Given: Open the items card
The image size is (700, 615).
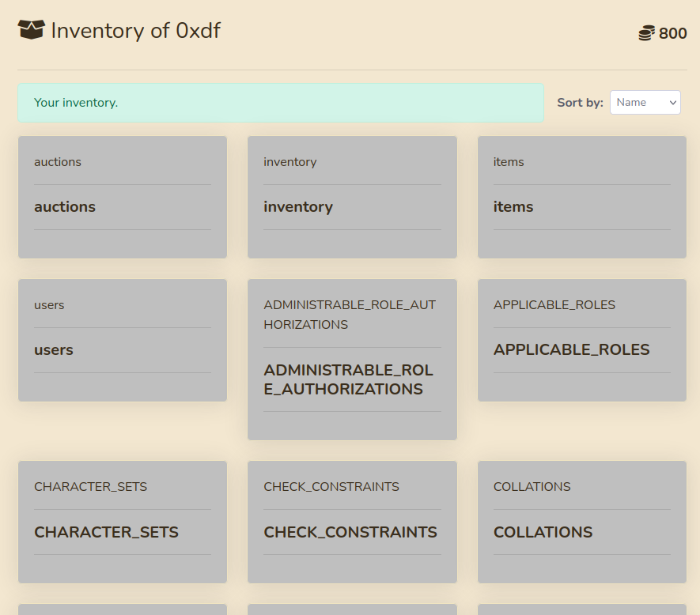Looking at the screenshot, I should click(x=581, y=197).
